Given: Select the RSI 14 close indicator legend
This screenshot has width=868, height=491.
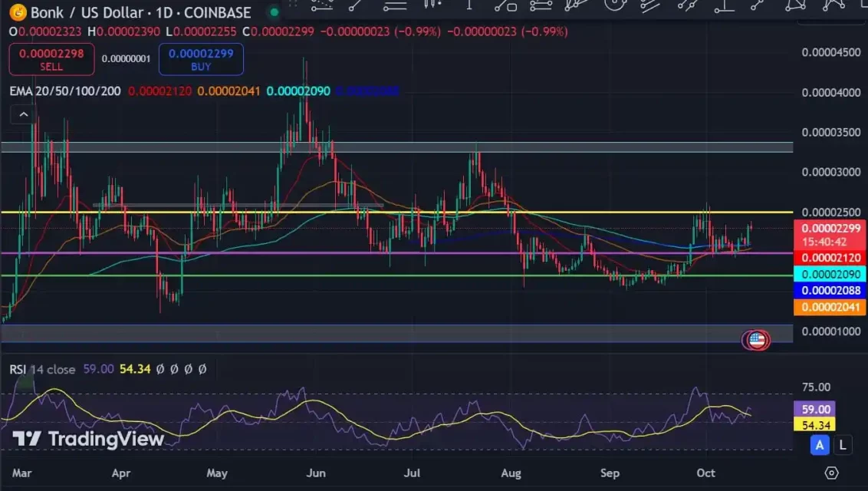Looking at the screenshot, I should point(42,369).
